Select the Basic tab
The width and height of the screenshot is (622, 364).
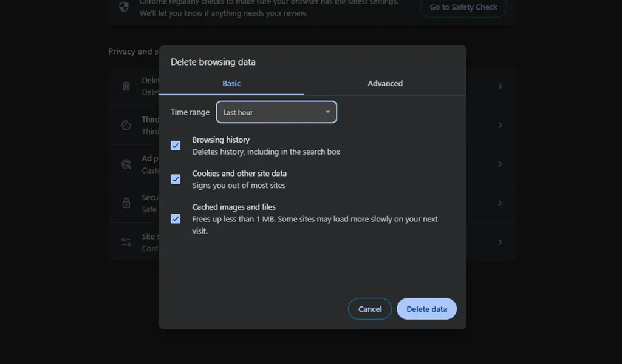[x=231, y=84]
